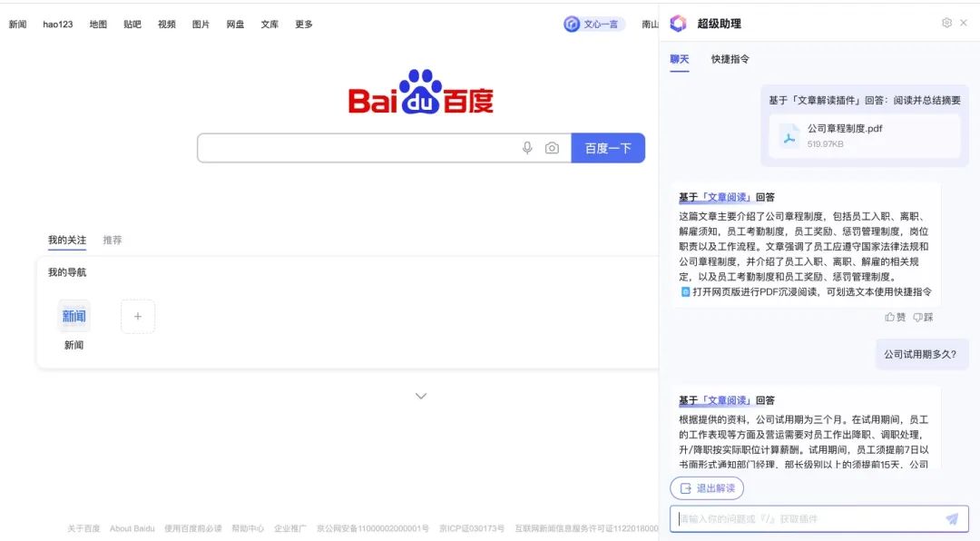The width and height of the screenshot is (980, 541).
Task: Open 更多 in the top navigation
Action: coord(304,25)
